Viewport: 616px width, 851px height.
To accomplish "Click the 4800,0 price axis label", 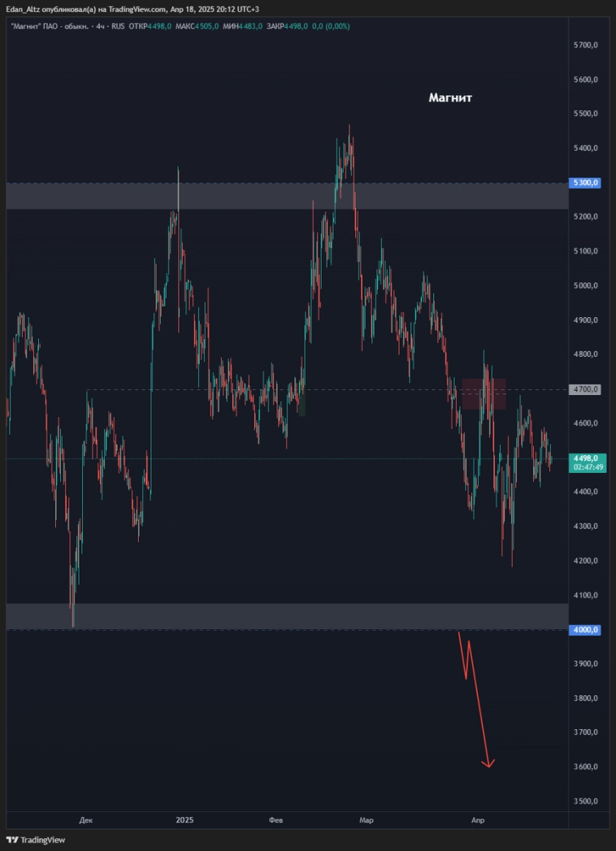I will coord(585,354).
